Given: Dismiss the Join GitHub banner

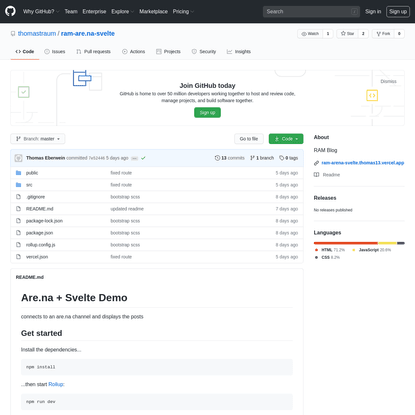Looking at the screenshot, I should click(x=388, y=81).
